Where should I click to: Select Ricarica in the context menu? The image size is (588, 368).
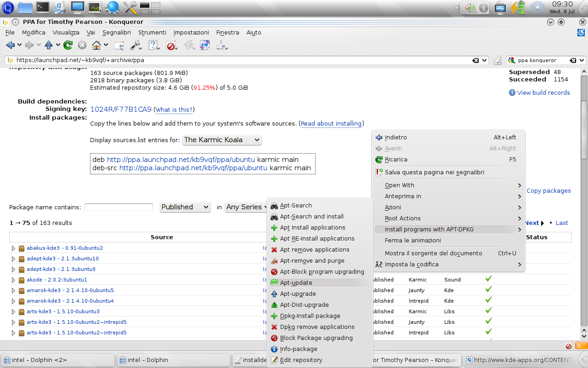(448, 160)
